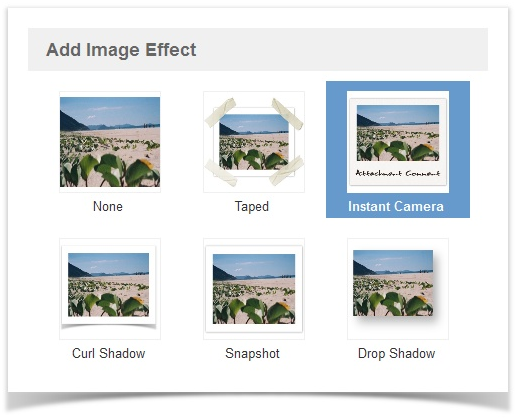Click the "Drop Shadow" label text
518x419 pixels.
click(397, 354)
